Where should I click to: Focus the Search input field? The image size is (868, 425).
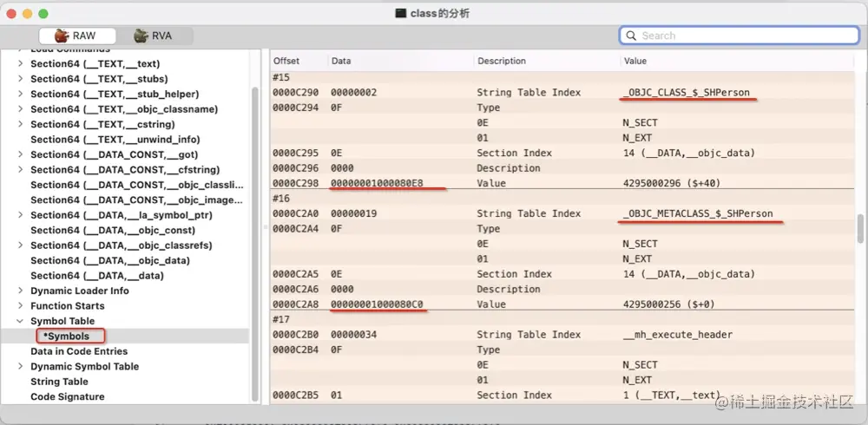(x=739, y=36)
